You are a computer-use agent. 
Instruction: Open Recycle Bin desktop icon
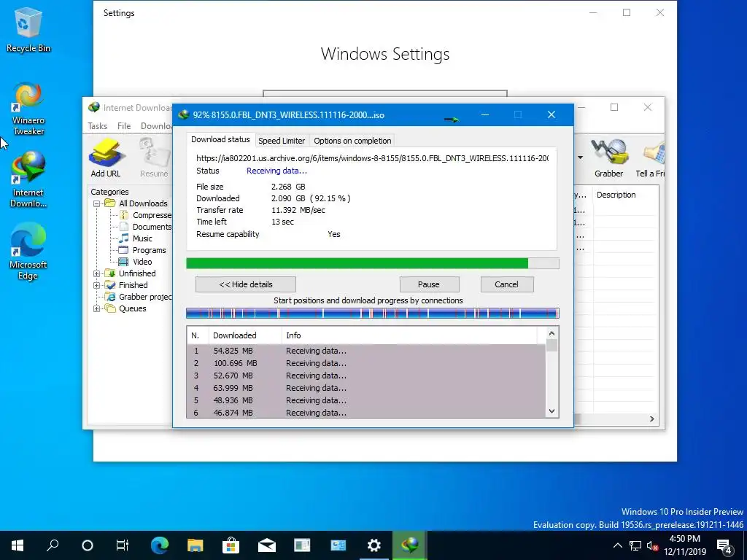pos(28,29)
